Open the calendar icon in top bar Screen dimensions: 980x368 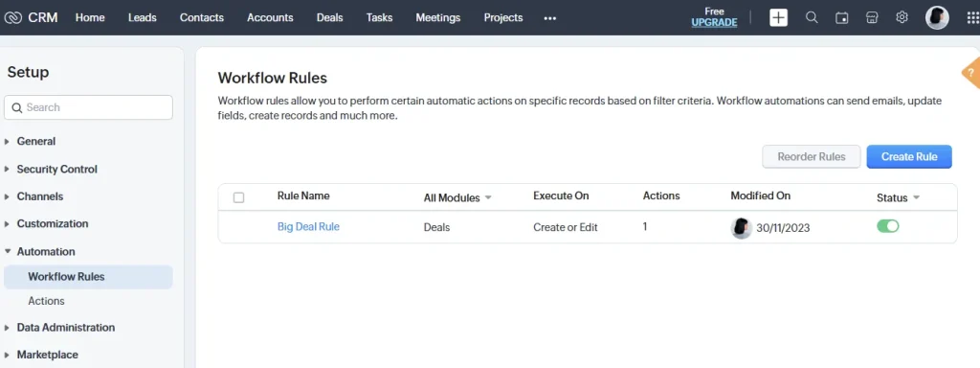pyautogui.click(x=842, y=17)
